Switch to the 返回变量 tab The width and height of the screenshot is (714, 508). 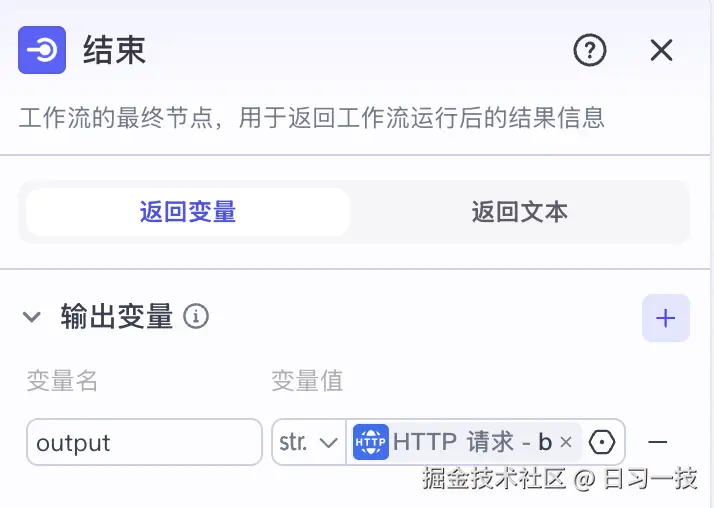tap(188, 212)
